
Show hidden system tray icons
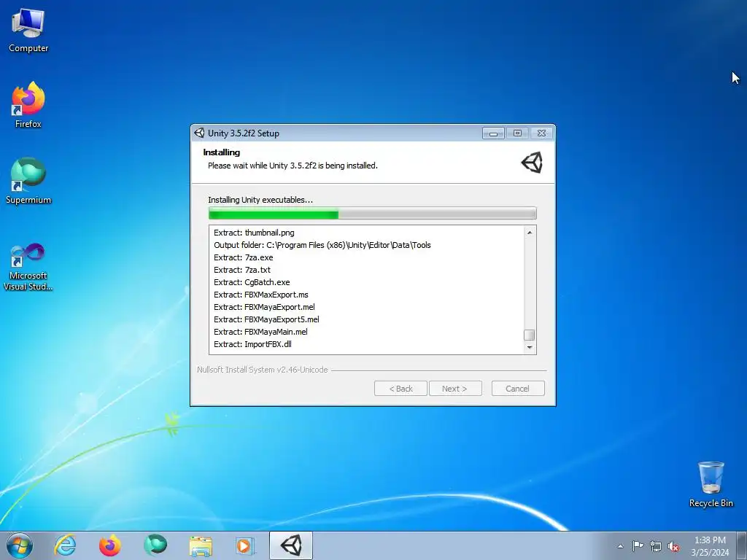tap(620, 546)
